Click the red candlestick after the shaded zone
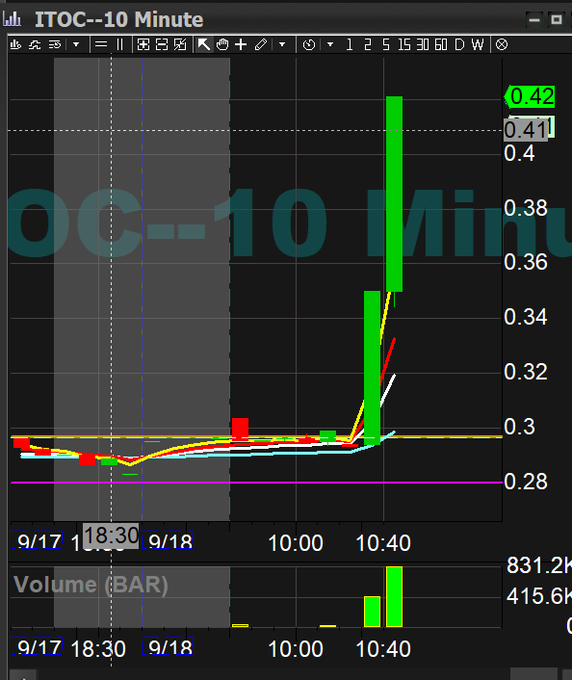This screenshot has width=572, height=680. click(240, 428)
